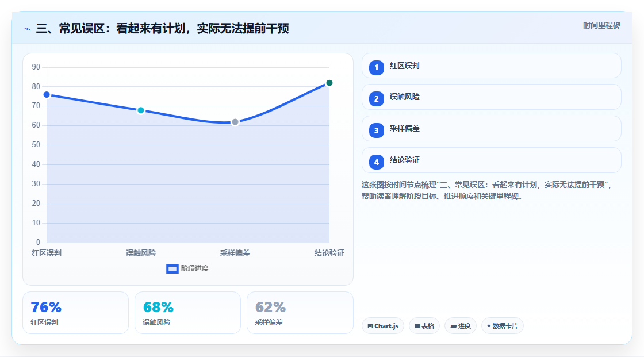Image resolution: width=644 pixels, height=357 pixels.
Task: Click number 4 badge for 结论验证
Action: coord(376,162)
